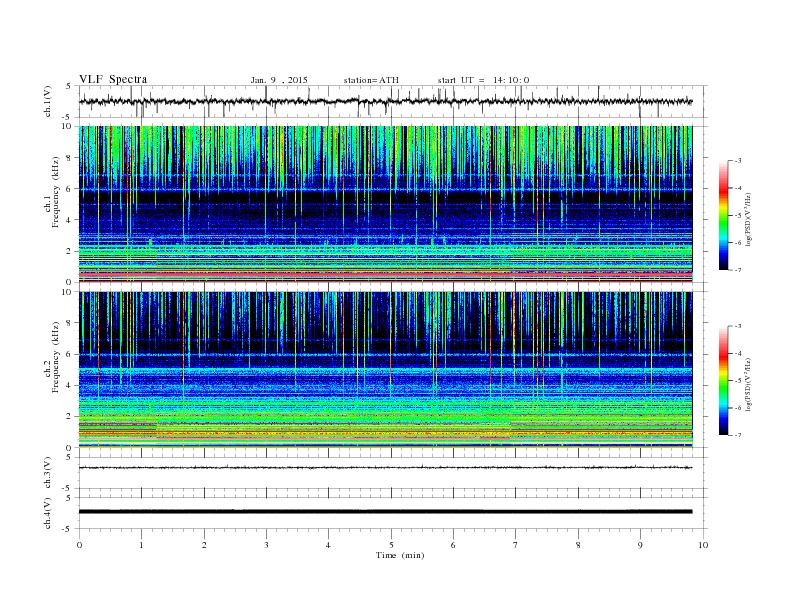The width and height of the screenshot is (792, 612).
Task: Click the "4" kHz tick of ch.1 spectrogram
Action: click(x=70, y=220)
